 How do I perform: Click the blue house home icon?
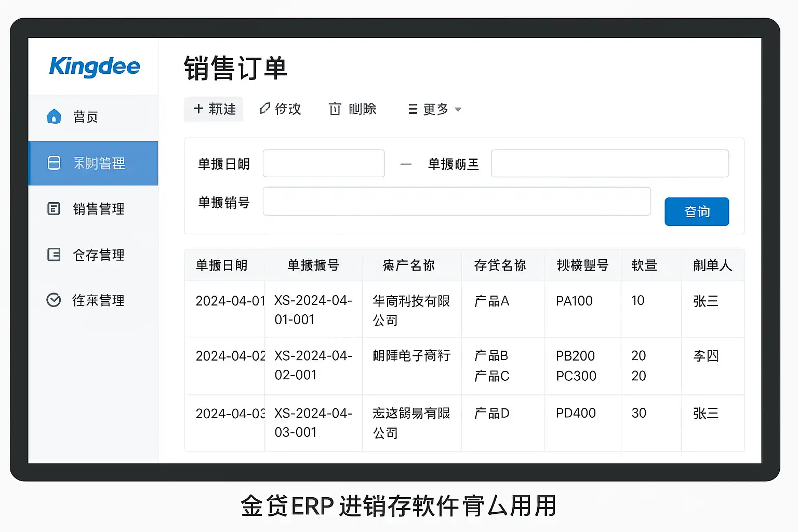pos(54,116)
